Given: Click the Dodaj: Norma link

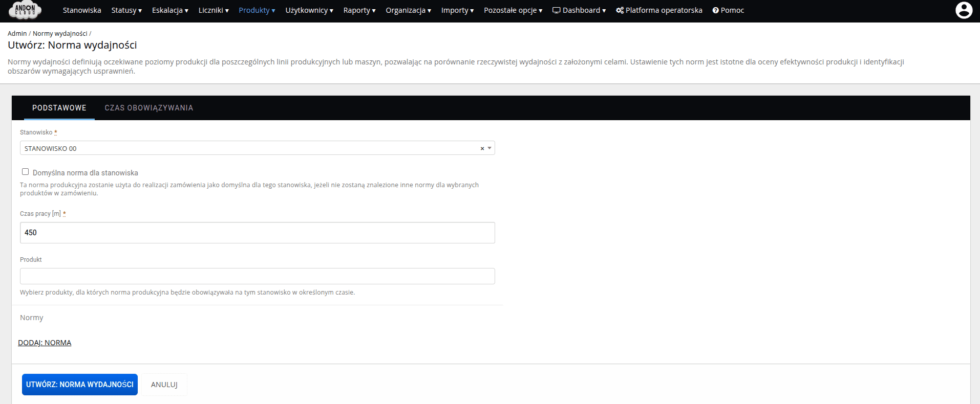Looking at the screenshot, I should pyautogui.click(x=45, y=343).
